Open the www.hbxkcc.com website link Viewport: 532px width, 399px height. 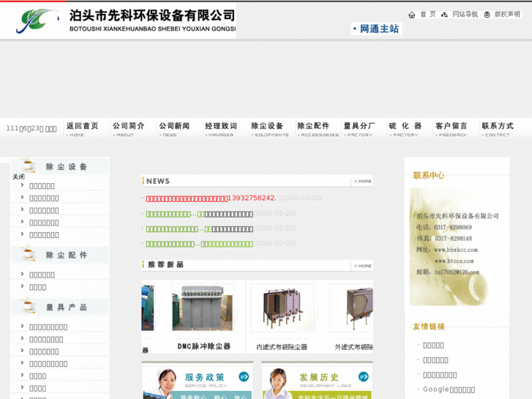[x=456, y=250]
